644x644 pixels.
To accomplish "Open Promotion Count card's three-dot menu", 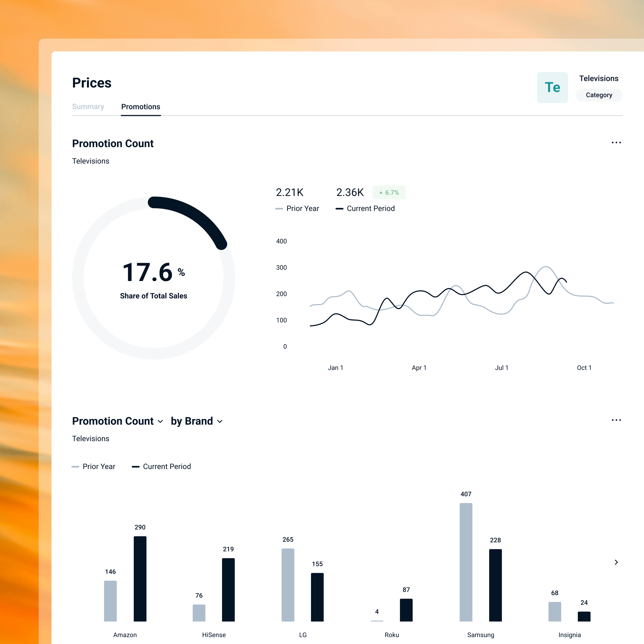I will point(616,143).
